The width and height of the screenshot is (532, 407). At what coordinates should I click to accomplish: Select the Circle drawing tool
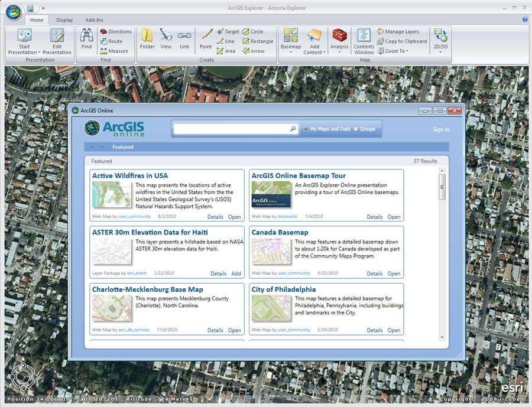click(253, 31)
